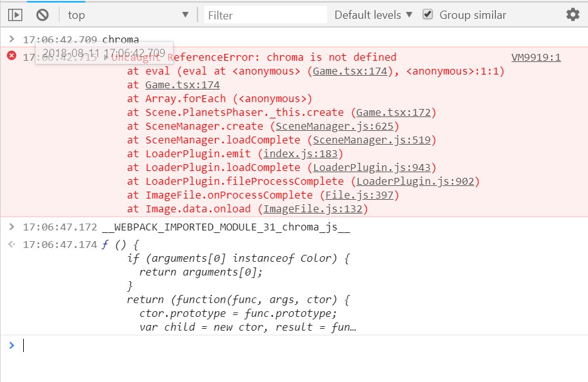Show the console sidebar
588x382 pixels.
[x=14, y=14]
